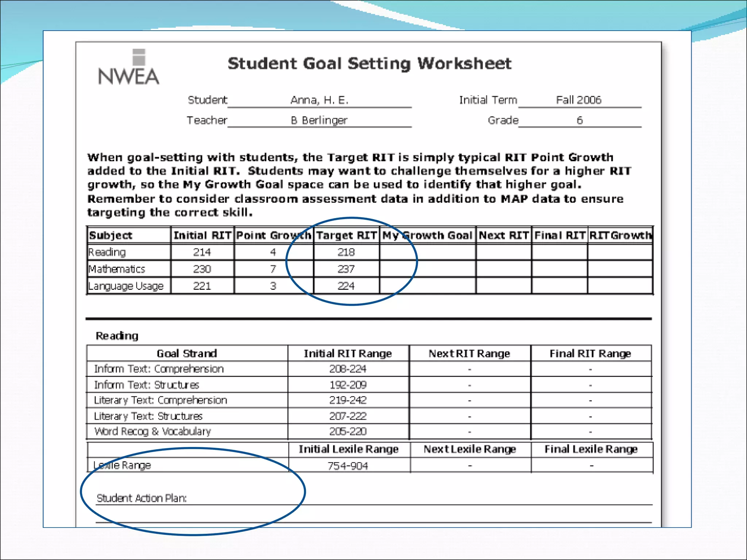
Task: Click the teacher name field B Berlinger
Action: pos(319,120)
